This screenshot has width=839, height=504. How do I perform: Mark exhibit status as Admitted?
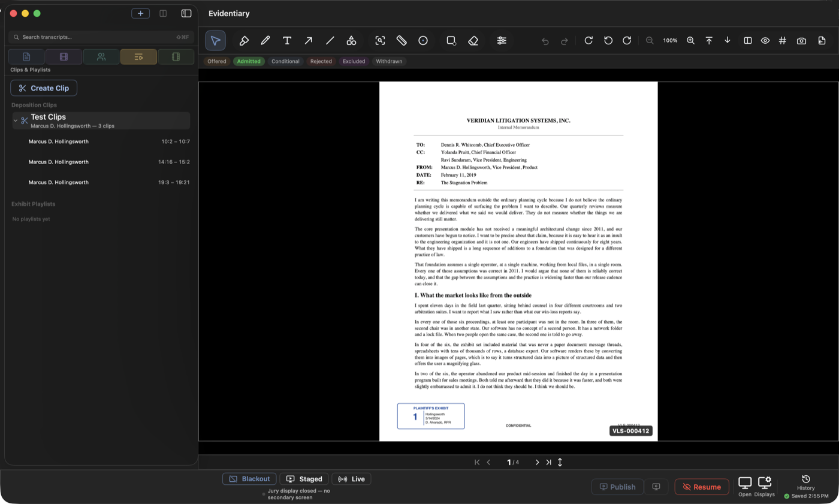[249, 61]
